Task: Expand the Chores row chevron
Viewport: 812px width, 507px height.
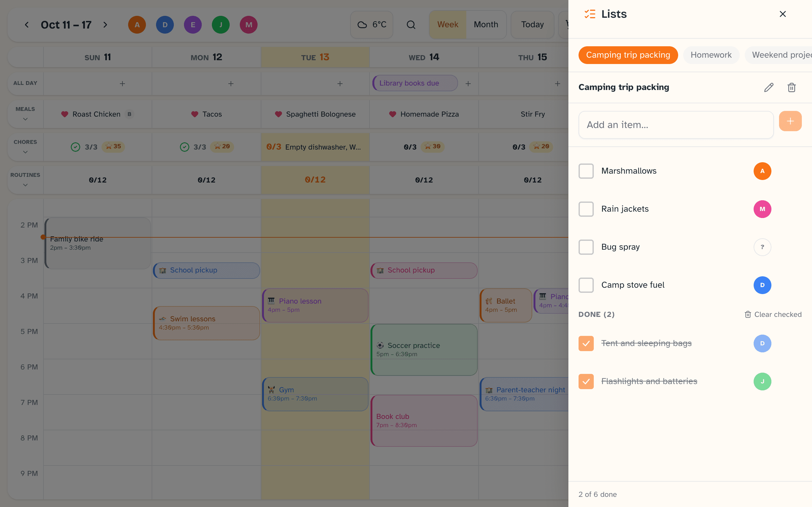Action: click(x=25, y=152)
